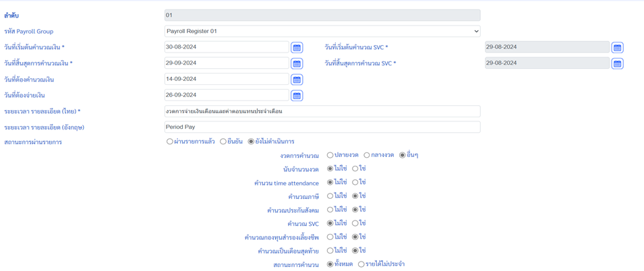The width and height of the screenshot is (644, 271).
Task: Click the start date field 30-08-2024
Action: click(227, 47)
